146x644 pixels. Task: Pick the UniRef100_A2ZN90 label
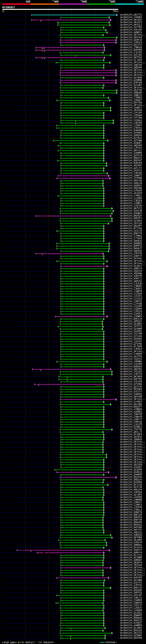(131, 636)
